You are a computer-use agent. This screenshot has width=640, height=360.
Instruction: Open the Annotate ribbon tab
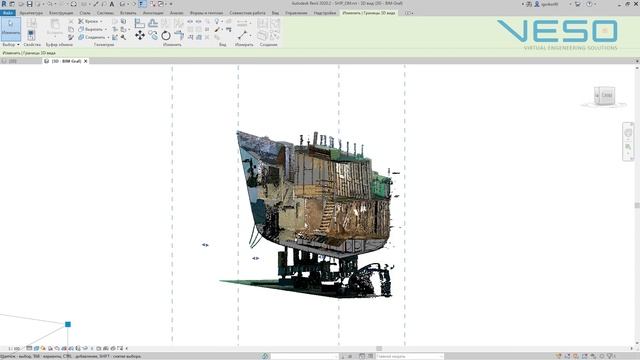(x=153, y=13)
